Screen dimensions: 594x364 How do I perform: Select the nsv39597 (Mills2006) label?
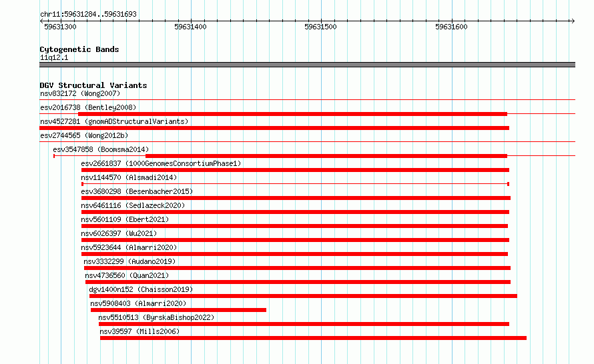139,331
